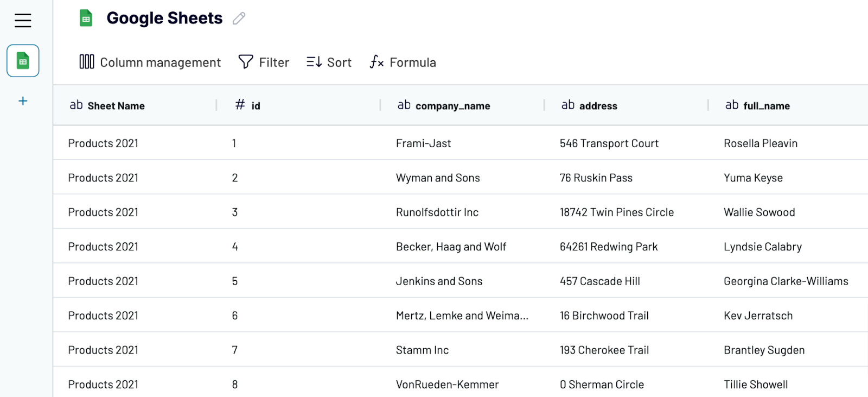868x397 pixels.
Task: Open the Filter tool
Action: (x=264, y=62)
